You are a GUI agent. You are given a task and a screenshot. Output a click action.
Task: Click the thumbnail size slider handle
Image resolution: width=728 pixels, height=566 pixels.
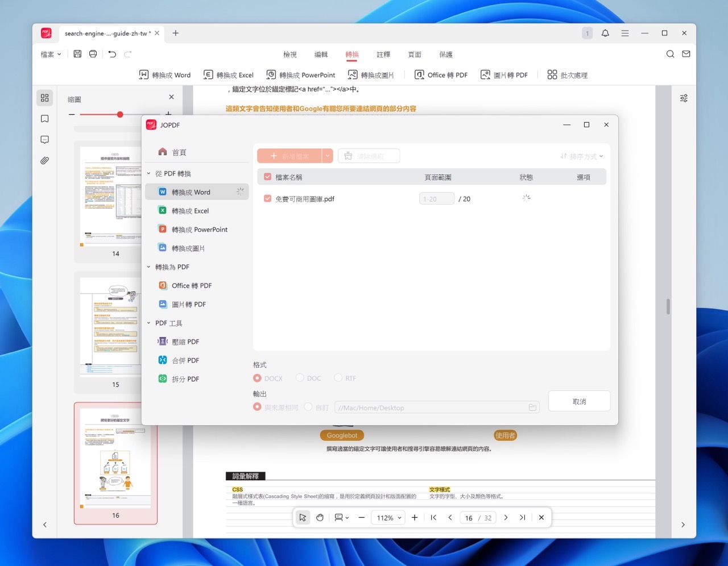(120, 114)
